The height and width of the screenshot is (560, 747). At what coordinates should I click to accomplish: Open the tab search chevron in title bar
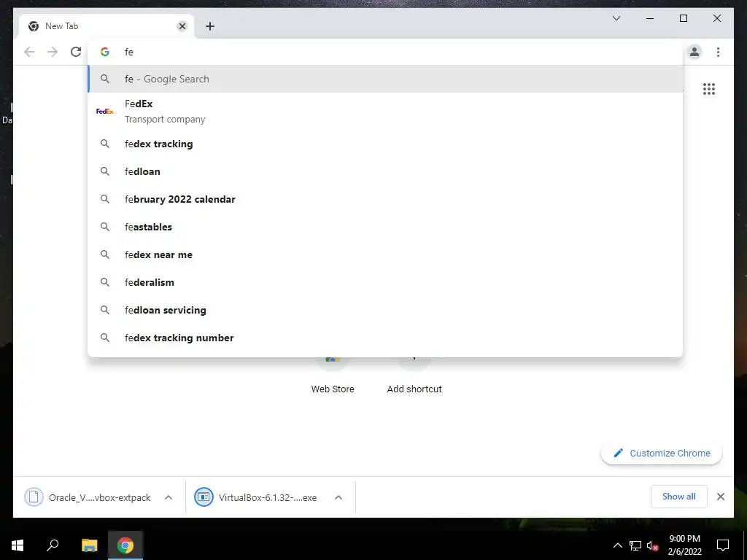tap(616, 18)
